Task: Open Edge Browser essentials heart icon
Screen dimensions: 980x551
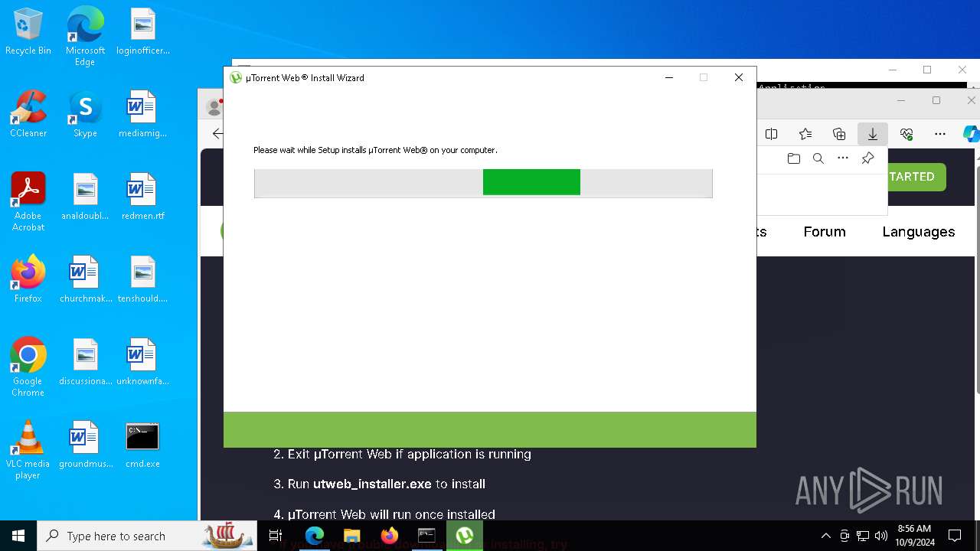Action: pos(906,134)
